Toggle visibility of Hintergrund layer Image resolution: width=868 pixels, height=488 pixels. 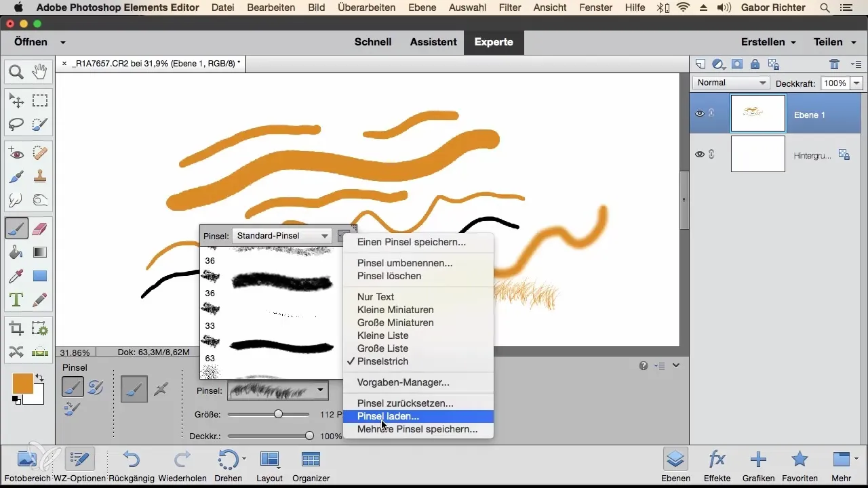click(x=700, y=155)
